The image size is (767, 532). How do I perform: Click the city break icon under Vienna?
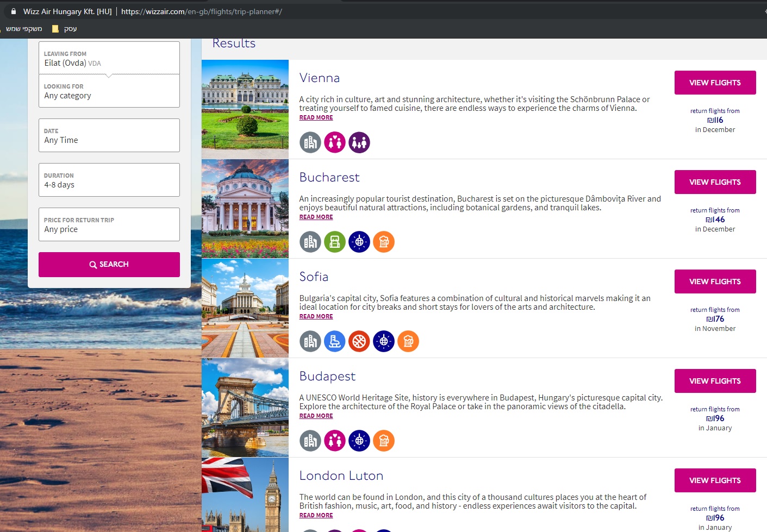click(x=310, y=142)
